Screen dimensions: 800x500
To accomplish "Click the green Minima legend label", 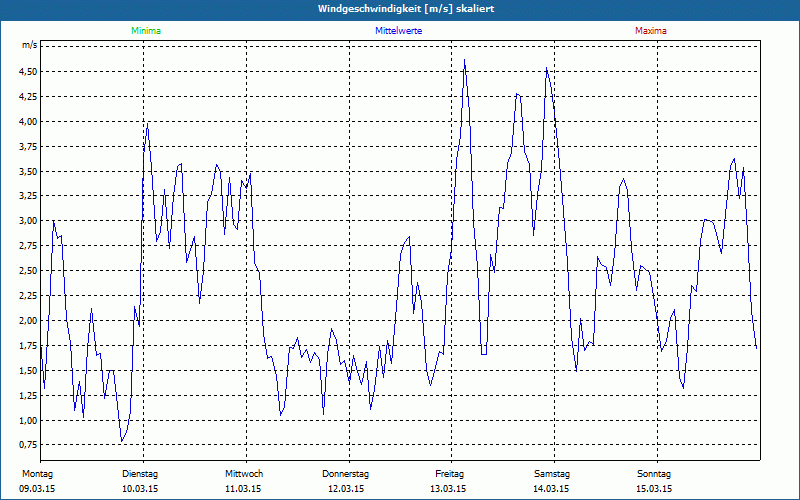I will [146, 31].
